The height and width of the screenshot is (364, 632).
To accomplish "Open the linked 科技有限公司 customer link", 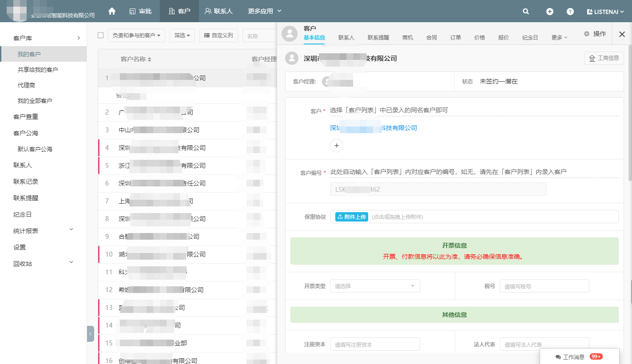I will (x=373, y=128).
